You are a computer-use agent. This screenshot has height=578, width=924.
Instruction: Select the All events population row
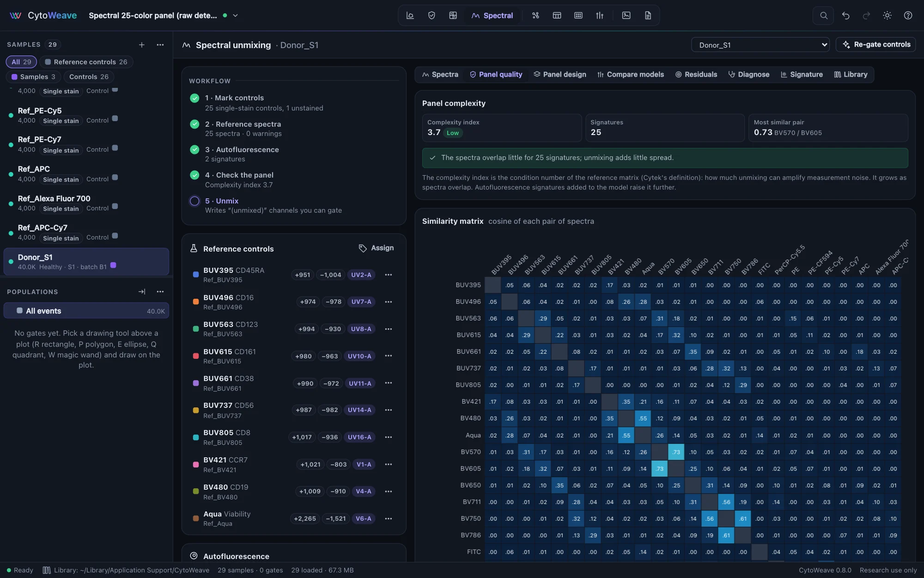86,311
